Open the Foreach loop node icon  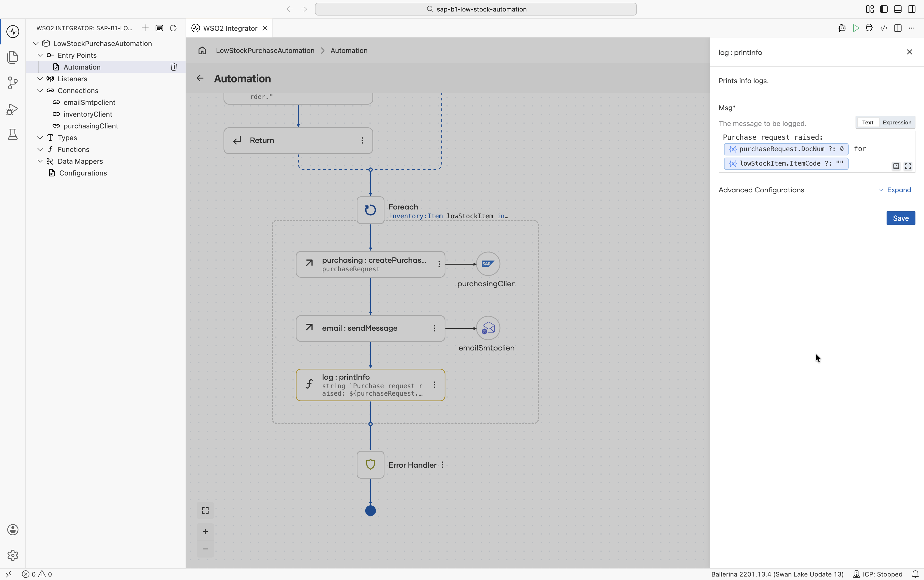pos(370,210)
